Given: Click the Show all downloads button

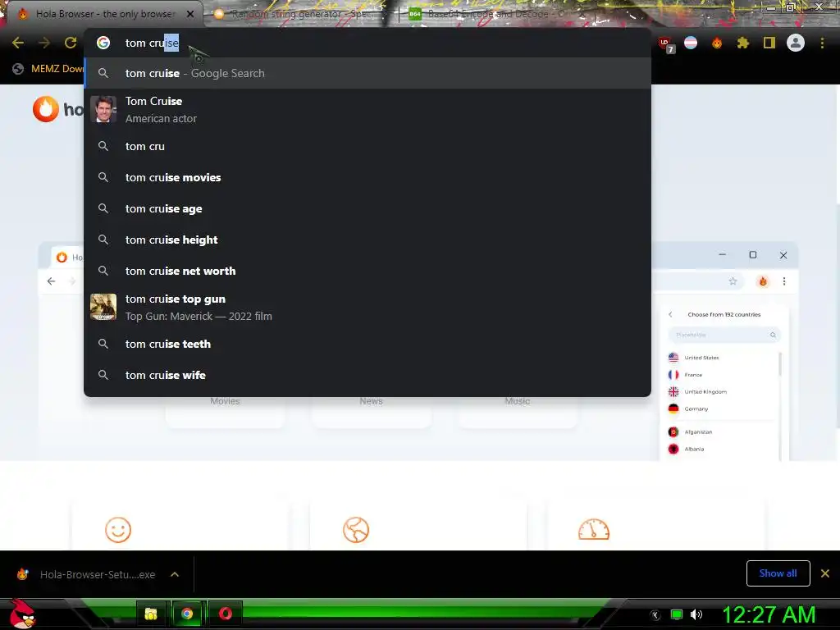Looking at the screenshot, I should [x=778, y=573].
